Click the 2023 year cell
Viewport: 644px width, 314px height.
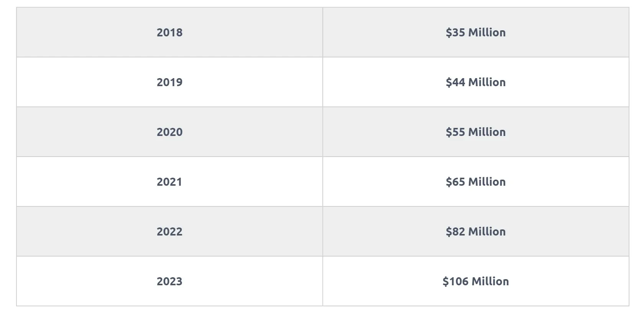pyautogui.click(x=169, y=281)
